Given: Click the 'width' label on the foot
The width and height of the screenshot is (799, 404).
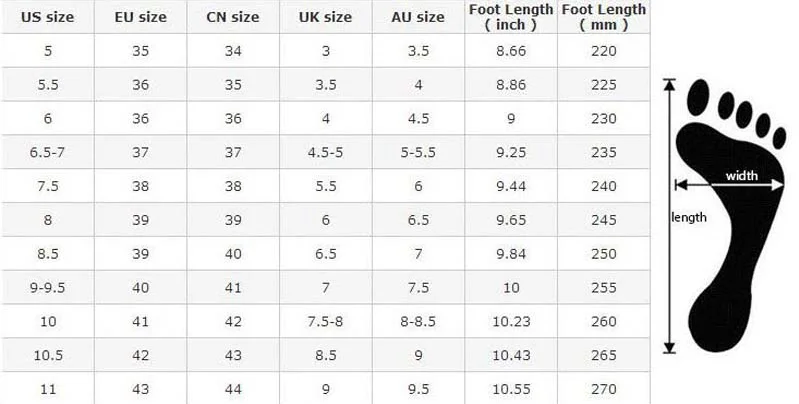Looking at the screenshot, I should [x=741, y=176].
